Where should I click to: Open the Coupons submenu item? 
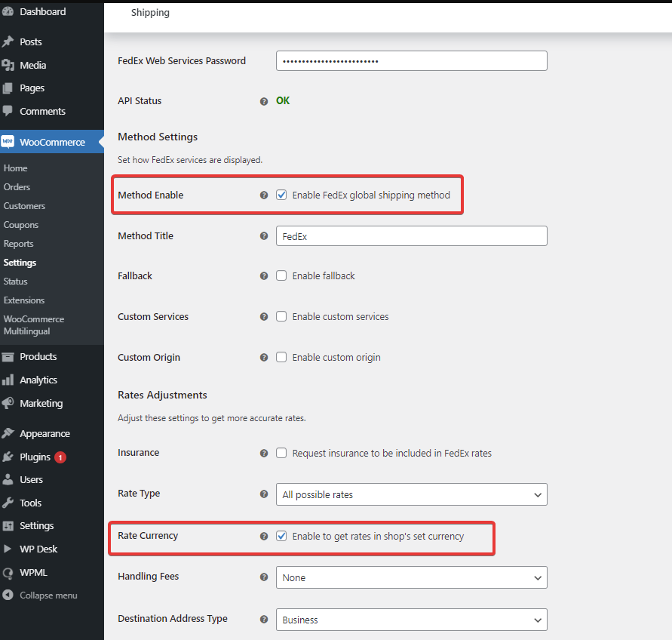21,225
